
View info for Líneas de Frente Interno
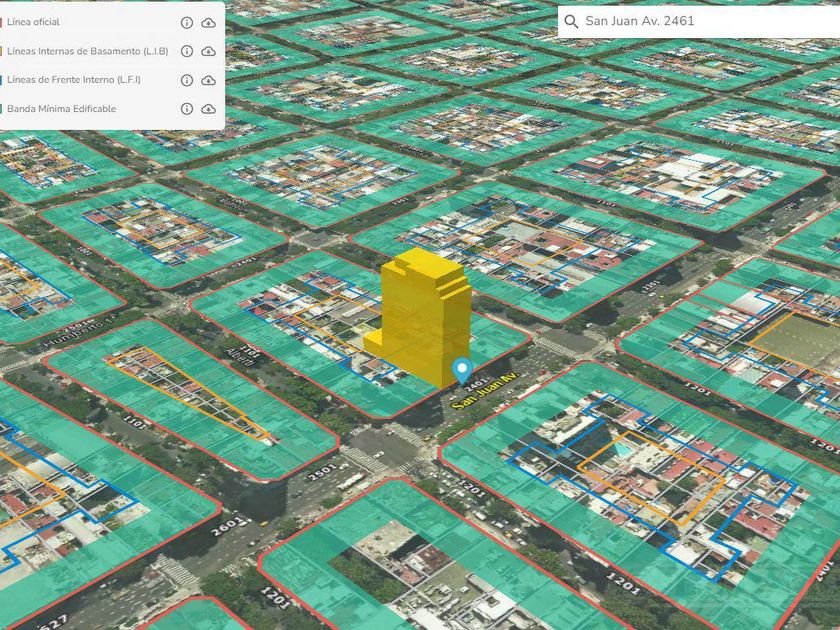point(186,80)
